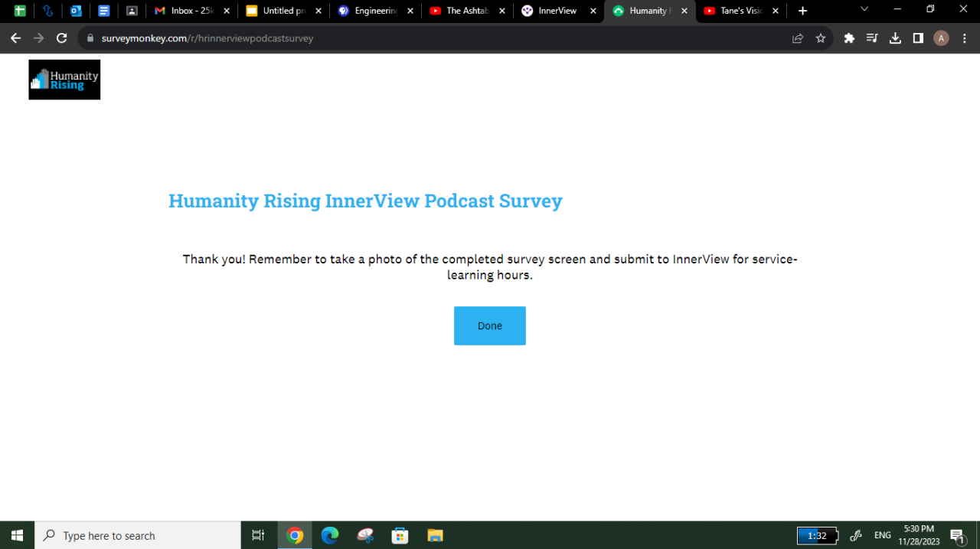Reload the survey page
The image size is (980, 549).
point(62,38)
